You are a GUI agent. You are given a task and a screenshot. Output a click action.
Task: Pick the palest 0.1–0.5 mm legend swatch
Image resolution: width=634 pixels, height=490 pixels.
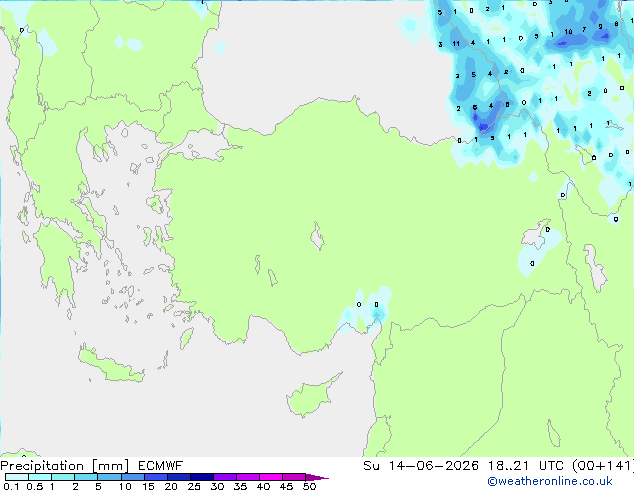(17, 477)
